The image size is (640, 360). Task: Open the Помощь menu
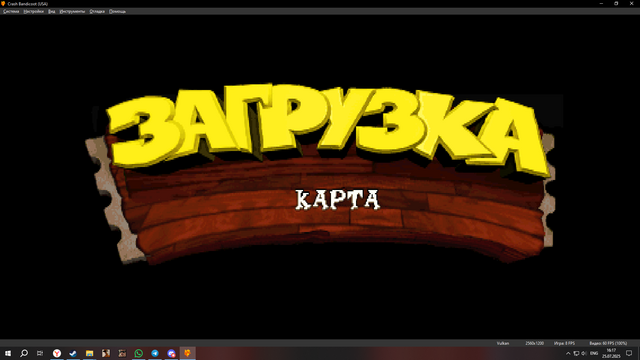pyautogui.click(x=117, y=11)
